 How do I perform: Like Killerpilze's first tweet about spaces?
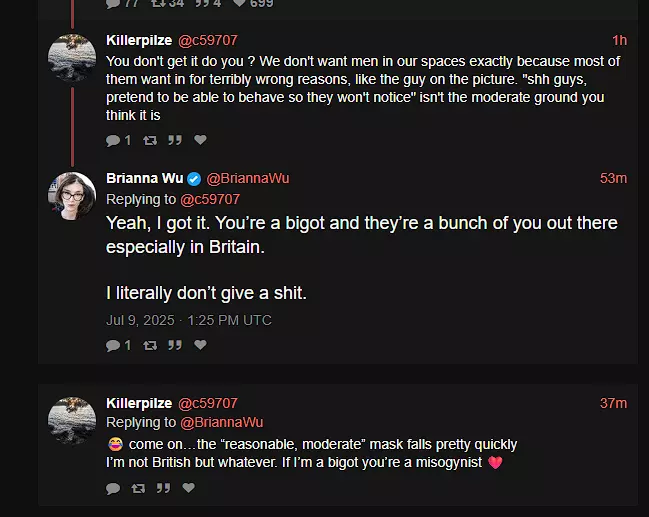(200, 140)
